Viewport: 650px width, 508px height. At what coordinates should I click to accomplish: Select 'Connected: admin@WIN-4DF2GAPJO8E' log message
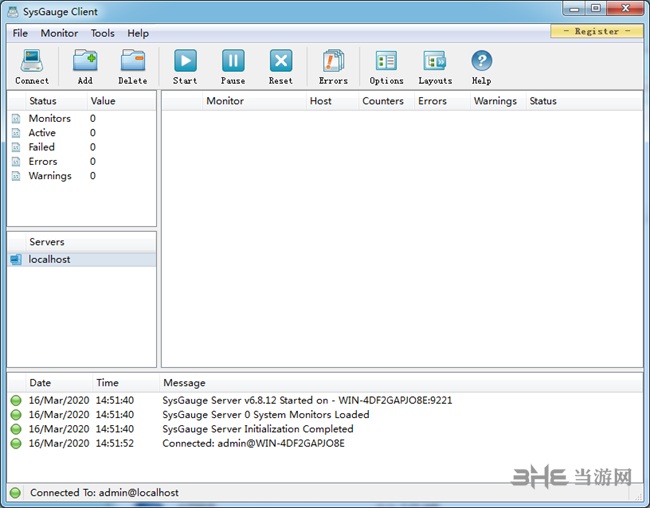(x=253, y=443)
